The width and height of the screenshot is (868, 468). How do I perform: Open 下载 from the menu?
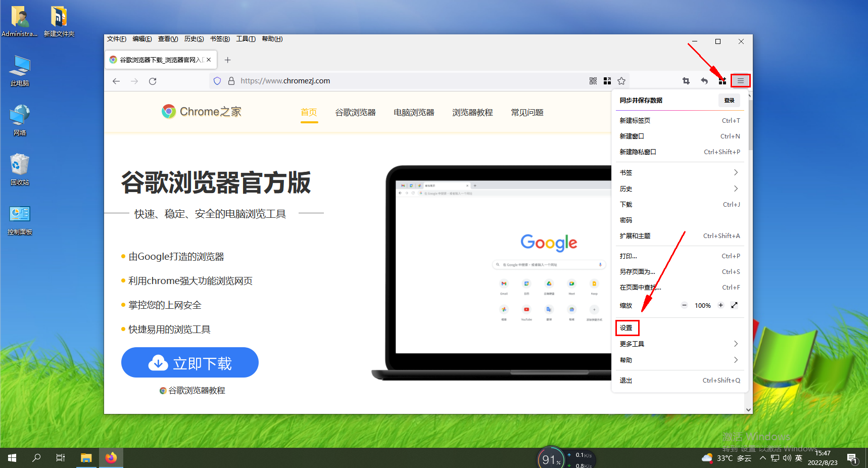tap(680, 205)
